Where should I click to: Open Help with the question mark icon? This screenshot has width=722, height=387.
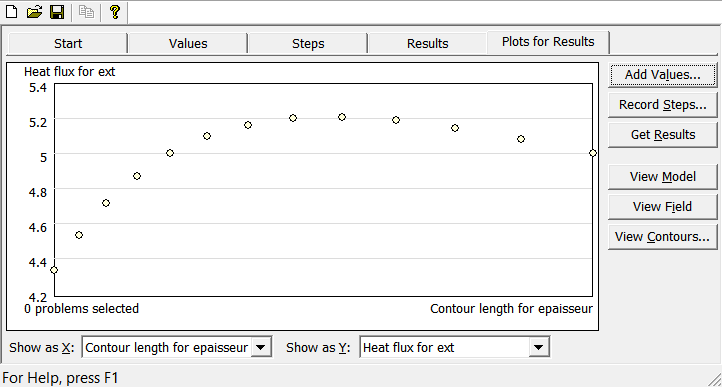tap(115, 12)
